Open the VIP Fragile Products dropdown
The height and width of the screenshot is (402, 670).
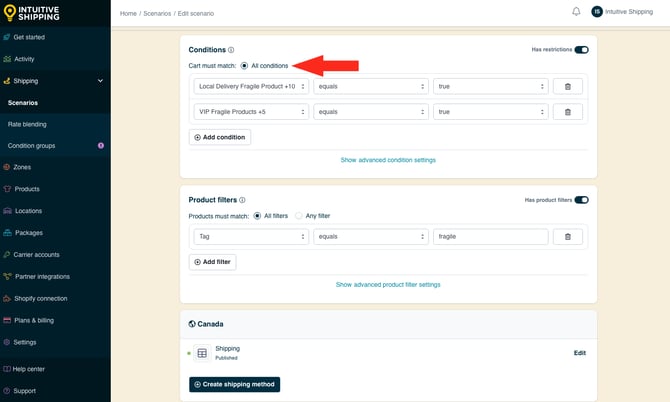coord(251,112)
